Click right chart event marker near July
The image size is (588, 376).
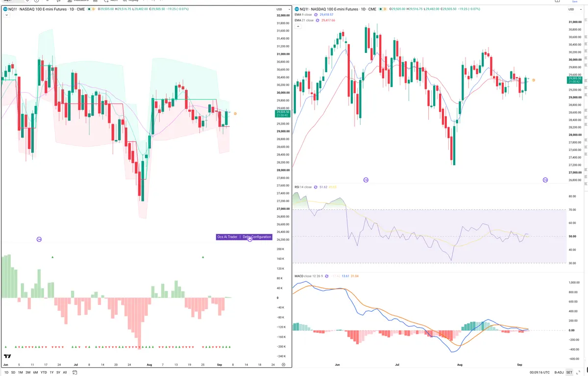tap(366, 180)
